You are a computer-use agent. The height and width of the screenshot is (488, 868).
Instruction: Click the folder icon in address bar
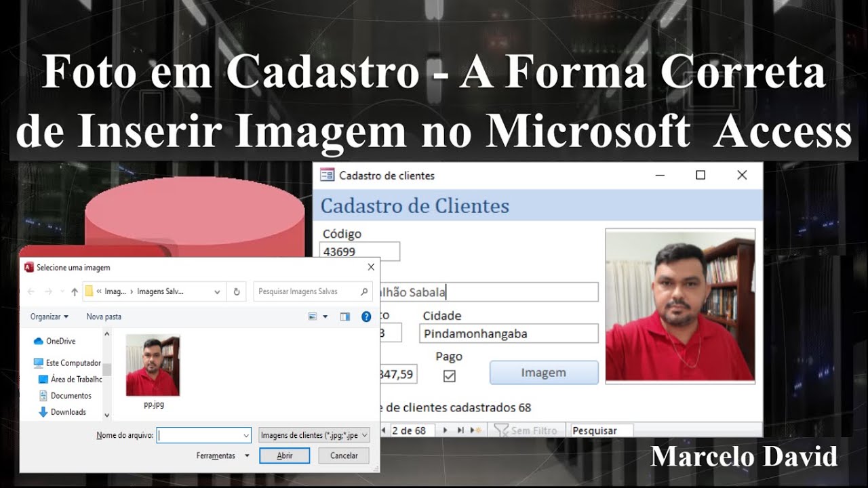tap(89, 291)
